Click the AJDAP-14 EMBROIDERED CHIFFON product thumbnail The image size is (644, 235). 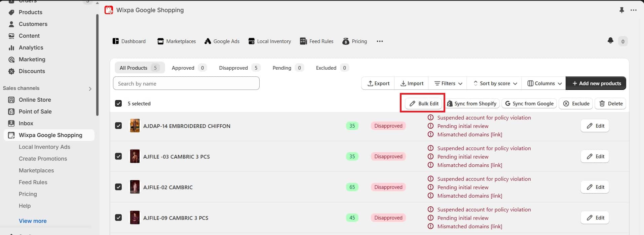(x=135, y=126)
